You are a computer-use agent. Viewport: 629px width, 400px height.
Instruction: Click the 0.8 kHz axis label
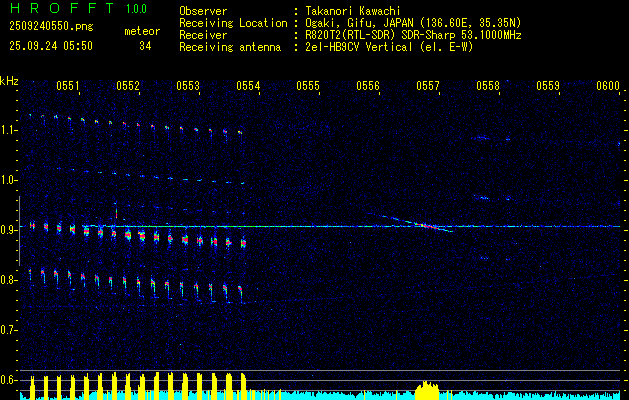[7, 280]
